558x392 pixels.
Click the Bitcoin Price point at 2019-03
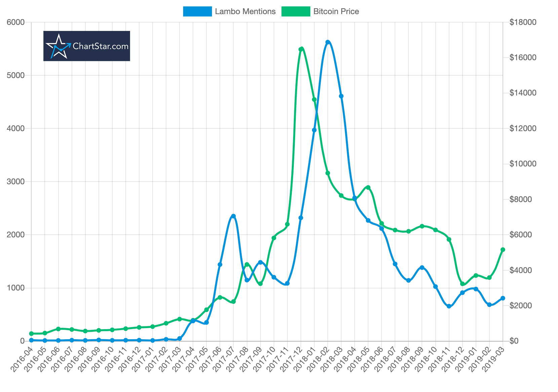[x=503, y=250]
